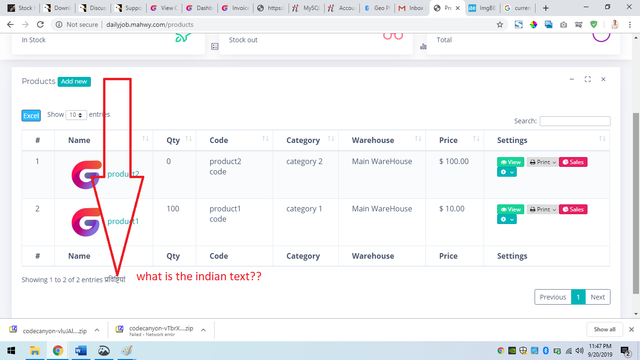Screen dimensions: 640x360
Task: Click Sales button for product1
Action: pos(573,209)
